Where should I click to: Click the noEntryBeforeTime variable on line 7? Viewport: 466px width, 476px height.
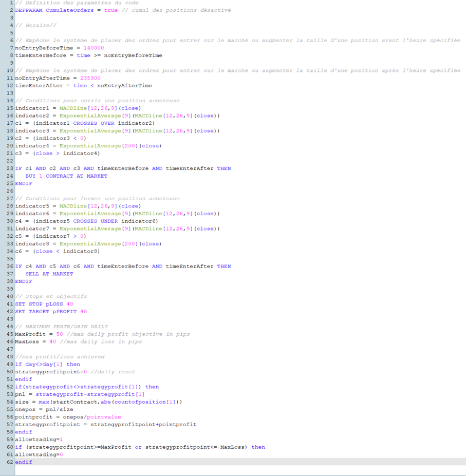coord(44,48)
